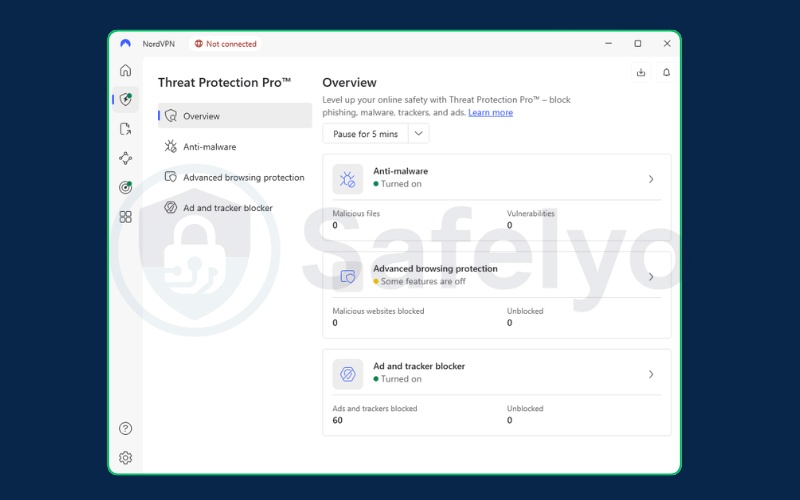
Task: Click the Anti-malware bug card icon
Action: click(347, 179)
